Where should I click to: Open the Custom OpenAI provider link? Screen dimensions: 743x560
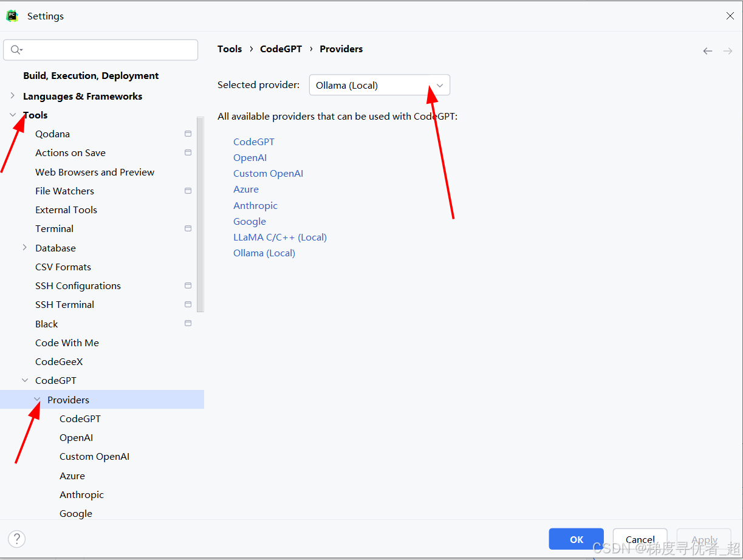tap(268, 173)
